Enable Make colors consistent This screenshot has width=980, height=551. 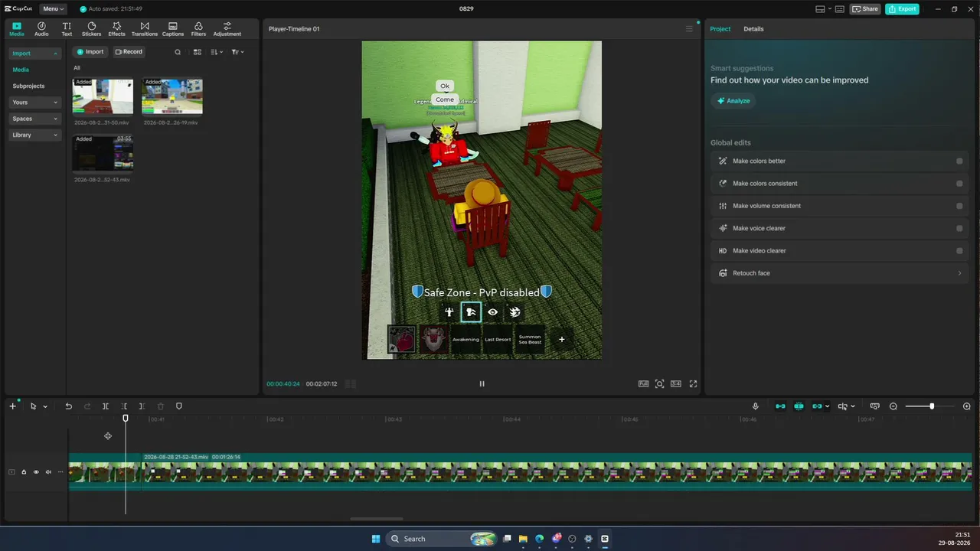pyautogui.click(x=959, y=184)
